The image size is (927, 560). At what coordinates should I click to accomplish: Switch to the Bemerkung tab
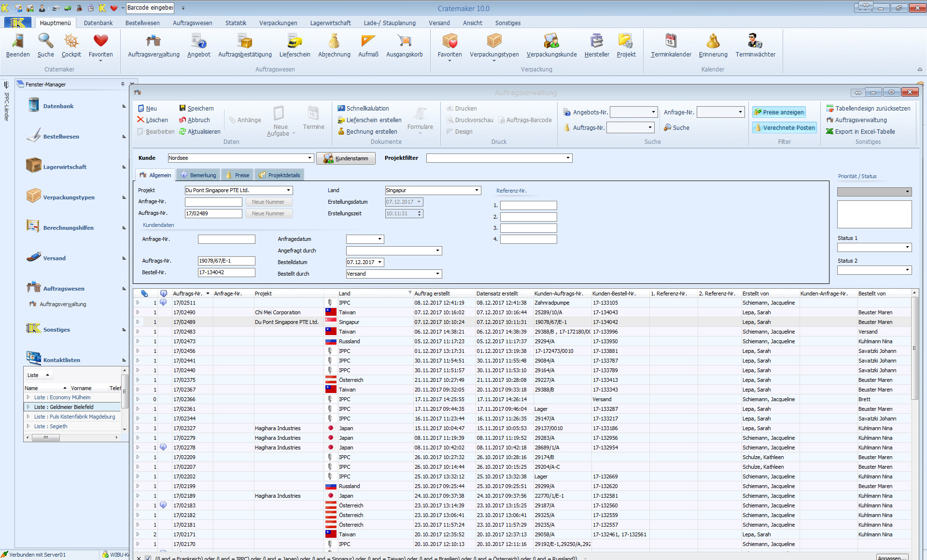coord(198,175)
